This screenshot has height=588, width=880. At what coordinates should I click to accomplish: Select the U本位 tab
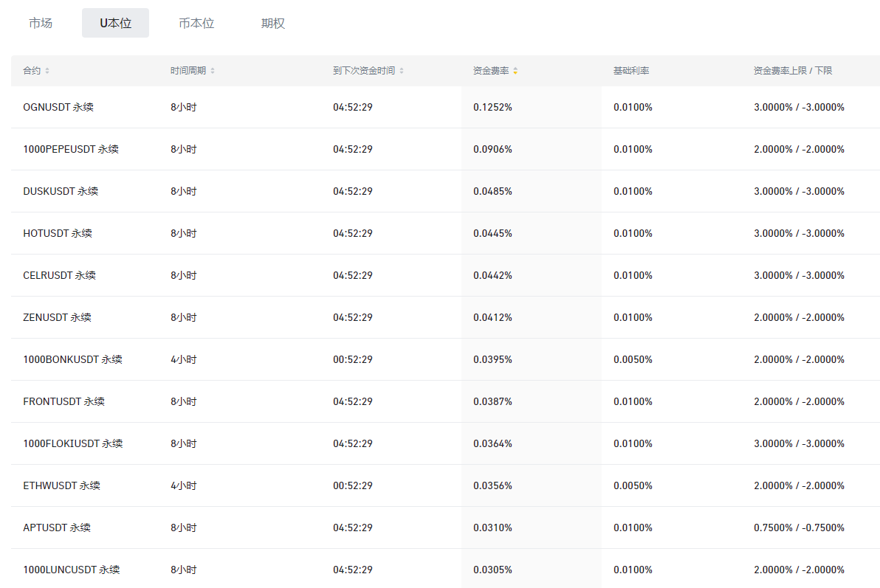click(x=116, y=23)
